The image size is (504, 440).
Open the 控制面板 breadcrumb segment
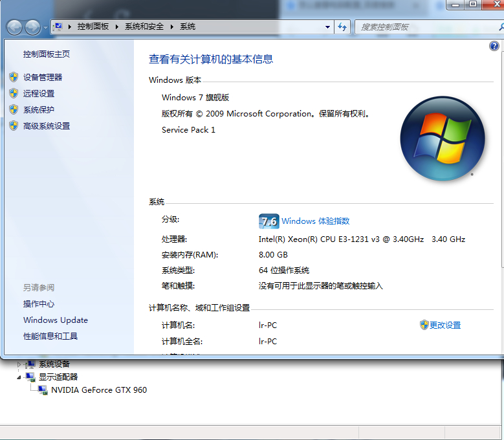point(93,27)
